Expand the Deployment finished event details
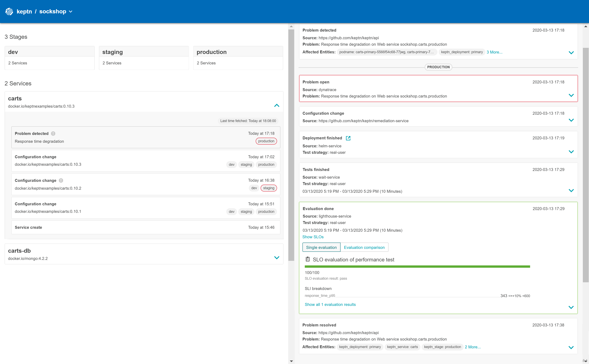Image resolution: width=589 pixels, height=364 pixels. point(571,152)
